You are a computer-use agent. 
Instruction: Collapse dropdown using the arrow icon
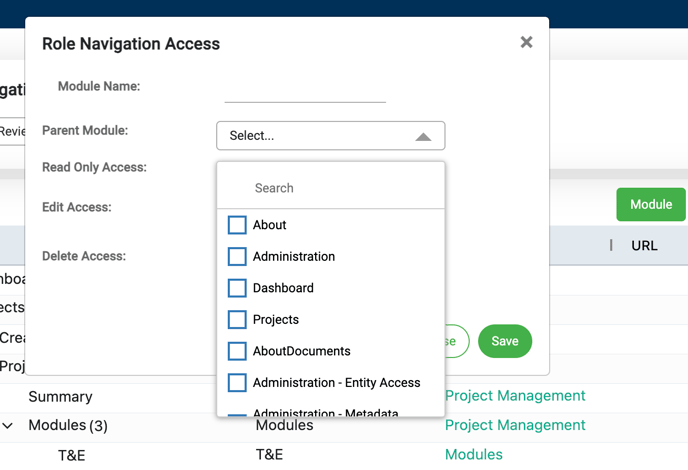(423, 137)
